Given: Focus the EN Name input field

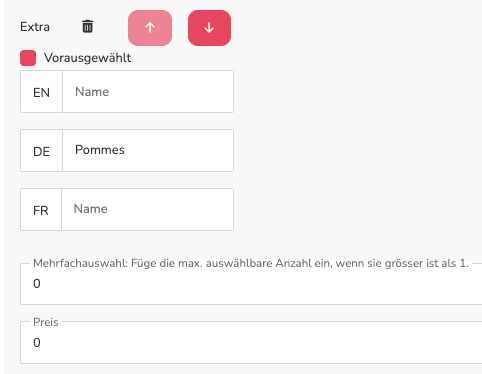Looking at the screenshot, I should tap(148, 92).
